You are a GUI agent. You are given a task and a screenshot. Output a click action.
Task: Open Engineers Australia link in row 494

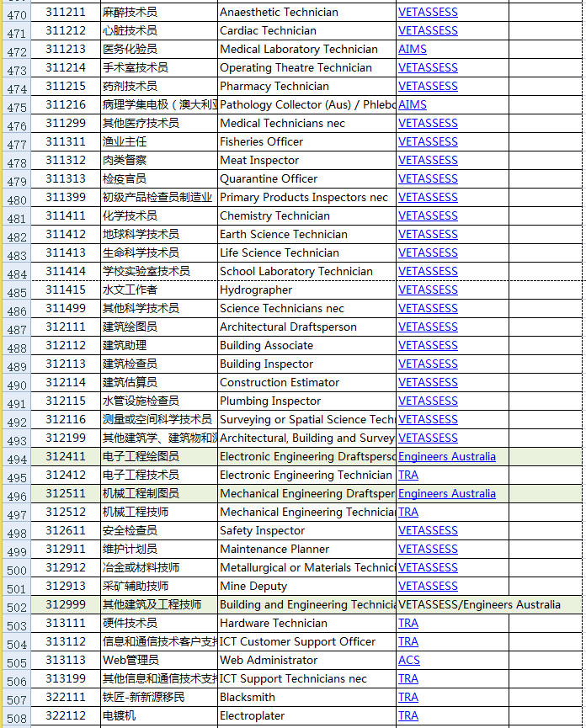(447, 457)
